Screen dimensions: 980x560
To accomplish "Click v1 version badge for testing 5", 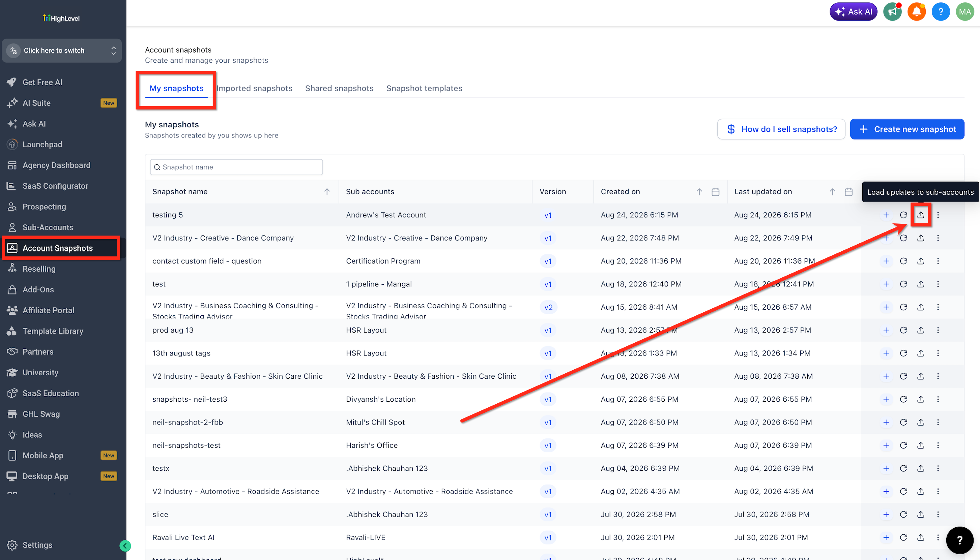I will (548, 215).
